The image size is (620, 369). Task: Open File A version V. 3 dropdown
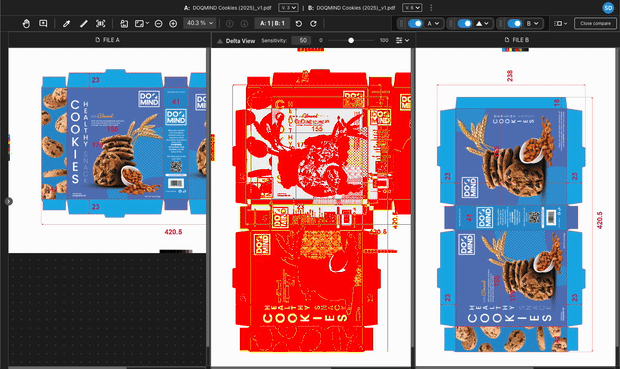point(288,8)
